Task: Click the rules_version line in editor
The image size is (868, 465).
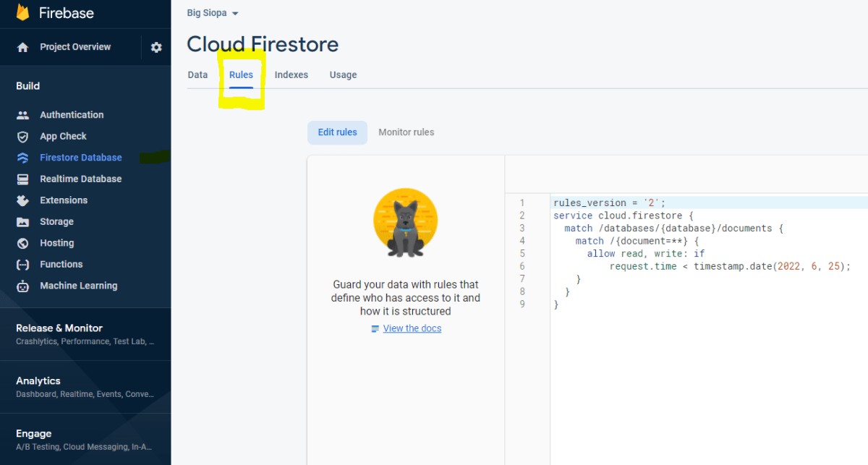Action: [x=609, y=203]
